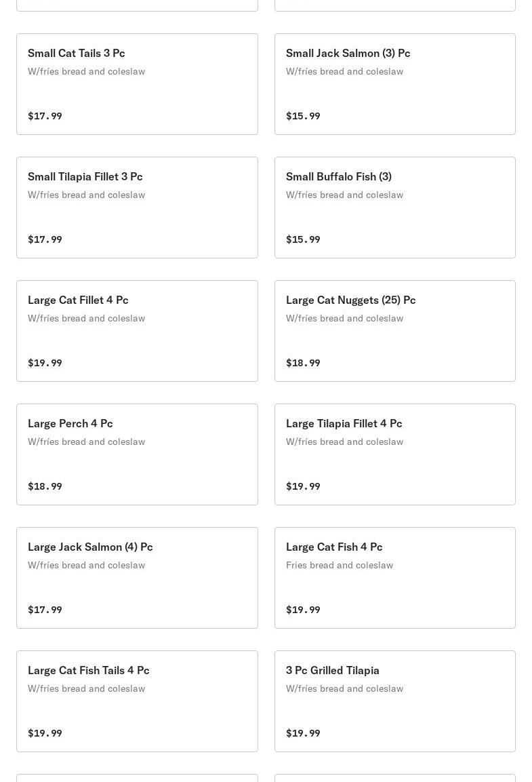Image resolution: width=532 pixels, height=782 pixels.
Task: Click Large Cat Fish's "Fries bread and coleslaw" description
Action: click(340, 565)
